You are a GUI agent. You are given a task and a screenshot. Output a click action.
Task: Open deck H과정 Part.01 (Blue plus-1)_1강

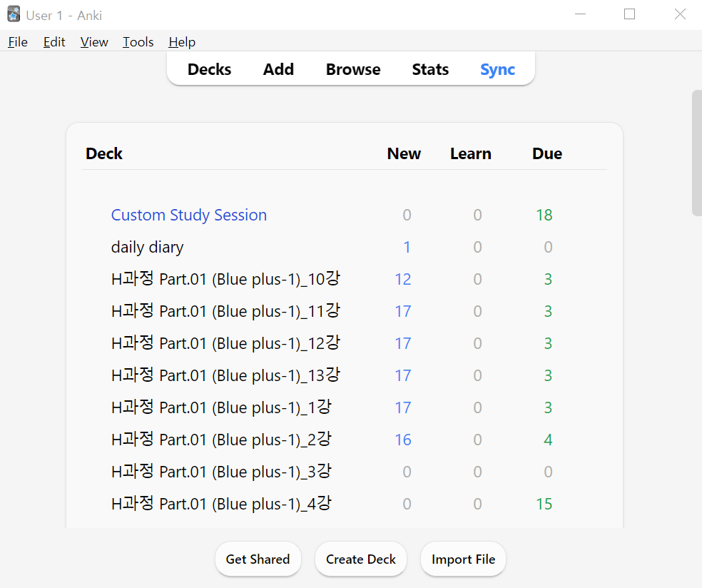(x=221, y=407)
